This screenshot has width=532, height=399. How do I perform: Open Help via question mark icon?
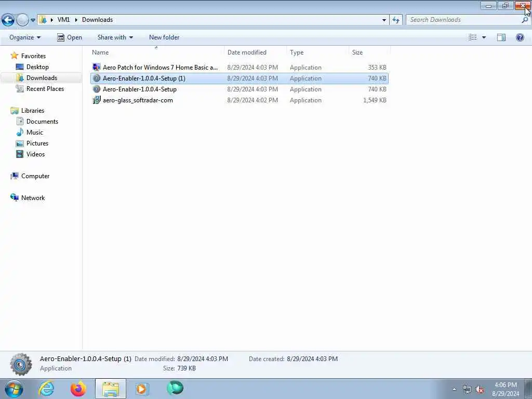520,37
